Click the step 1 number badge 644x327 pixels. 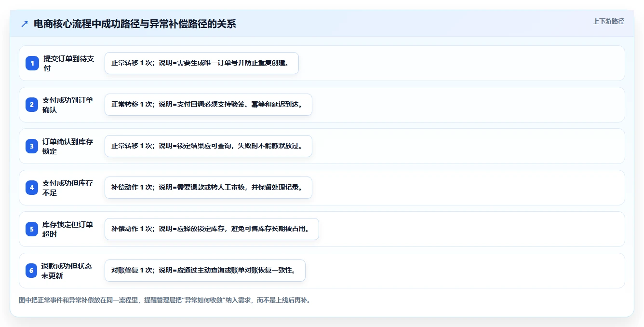32,63
